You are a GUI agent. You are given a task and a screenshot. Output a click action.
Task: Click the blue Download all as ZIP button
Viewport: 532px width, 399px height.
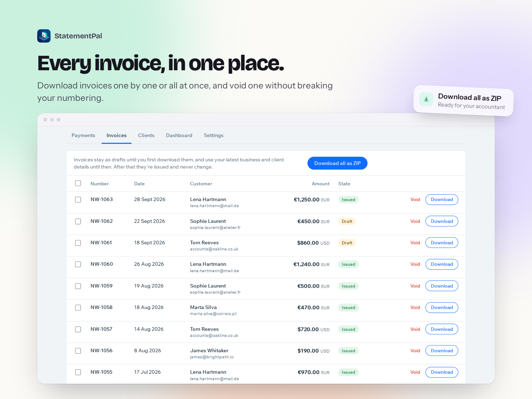pos(337,163)
